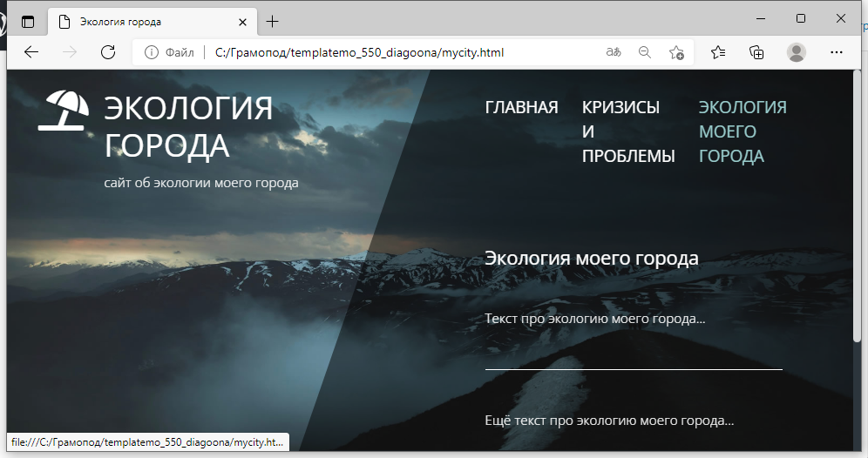Close the Экология города tab
The width and height of the screenshot is (868, 458).
[x=241, y=22]
